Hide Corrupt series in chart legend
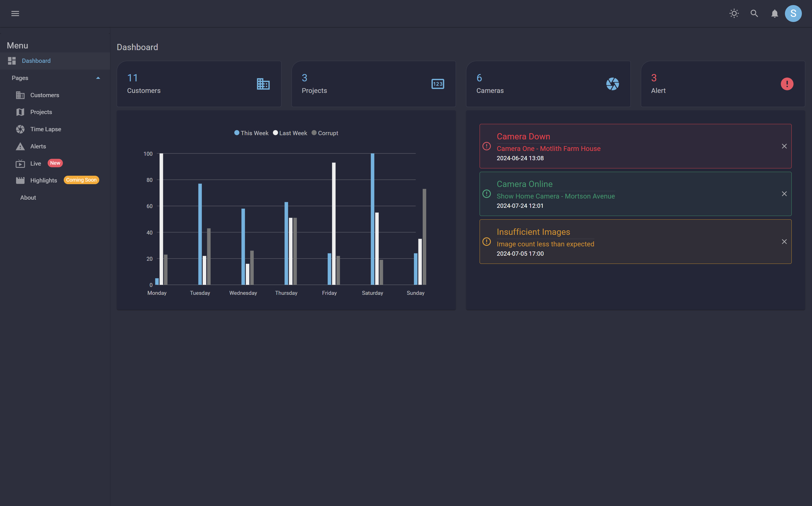The height and width of the screenshot is (506, 812). (325, 133)
